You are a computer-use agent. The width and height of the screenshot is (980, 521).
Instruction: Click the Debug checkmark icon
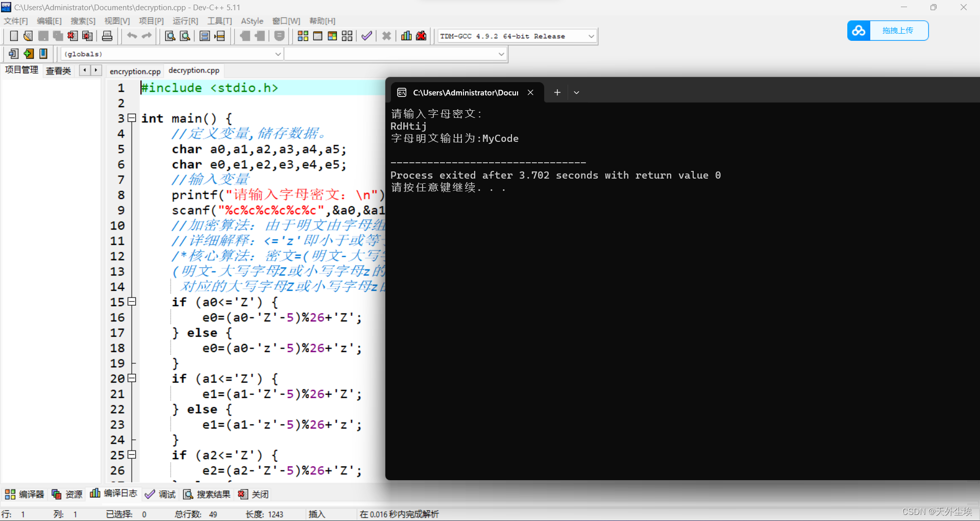[366, 36]
